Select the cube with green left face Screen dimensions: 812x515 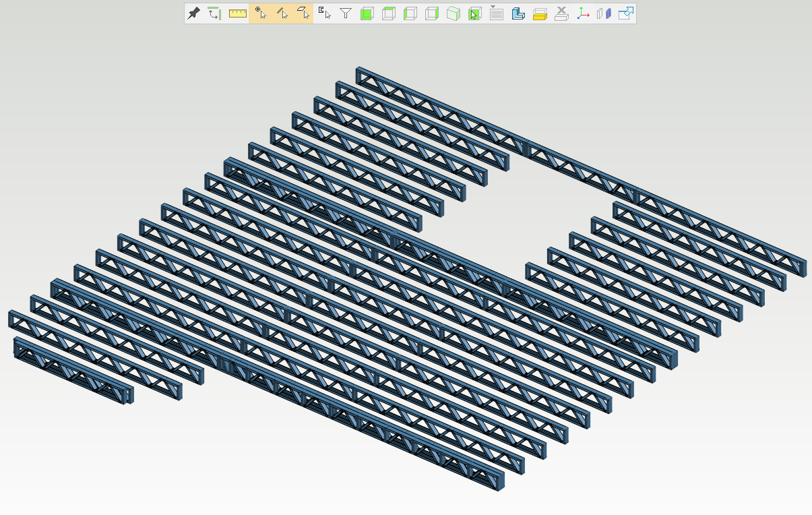[410, 13]
